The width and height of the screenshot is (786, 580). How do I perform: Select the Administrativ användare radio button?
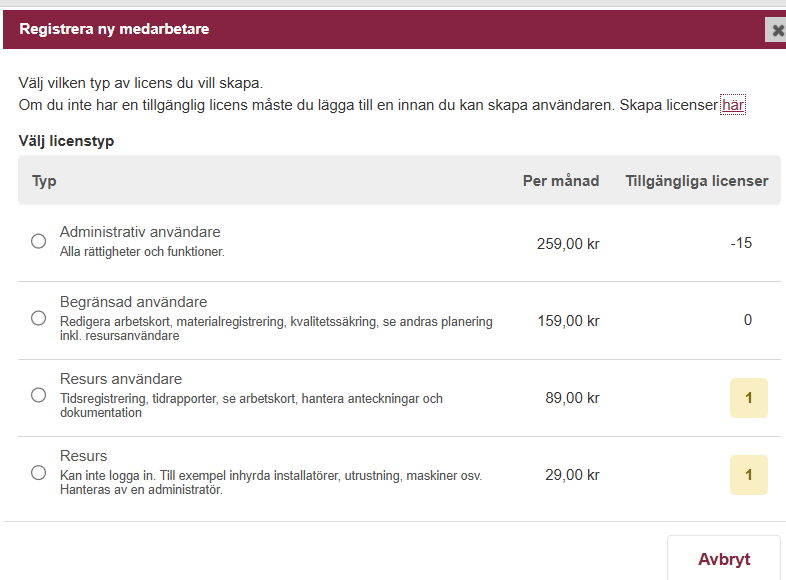click(x=38, y=241)
